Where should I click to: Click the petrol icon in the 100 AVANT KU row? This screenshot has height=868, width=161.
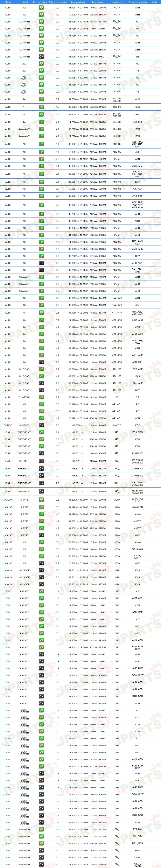pos(41,22)
